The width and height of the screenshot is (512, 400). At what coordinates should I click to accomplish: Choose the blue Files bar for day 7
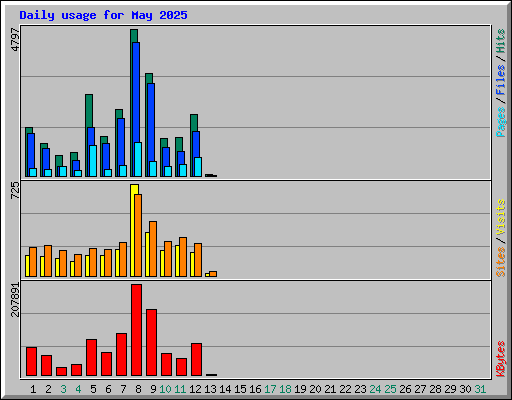pos(121,142)
